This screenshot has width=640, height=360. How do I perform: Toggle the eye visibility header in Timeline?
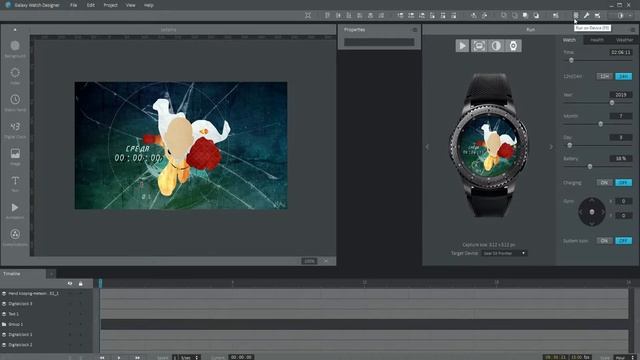coord(70,283)
